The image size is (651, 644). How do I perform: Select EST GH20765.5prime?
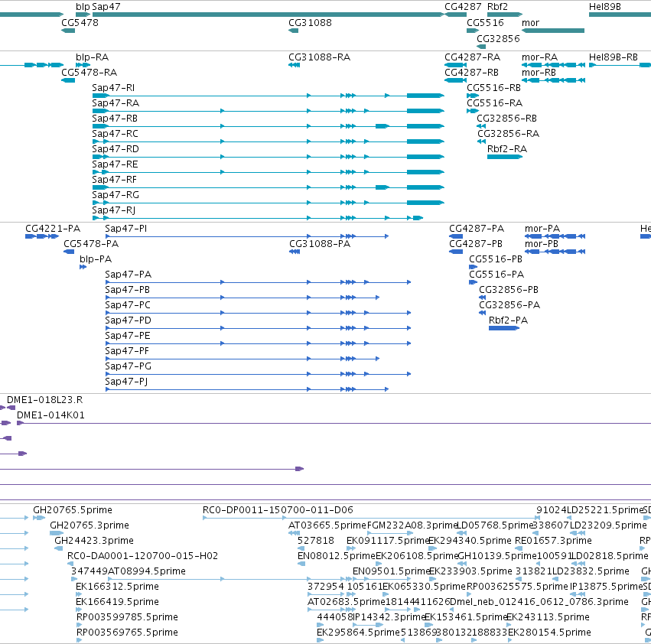[39, 518]
